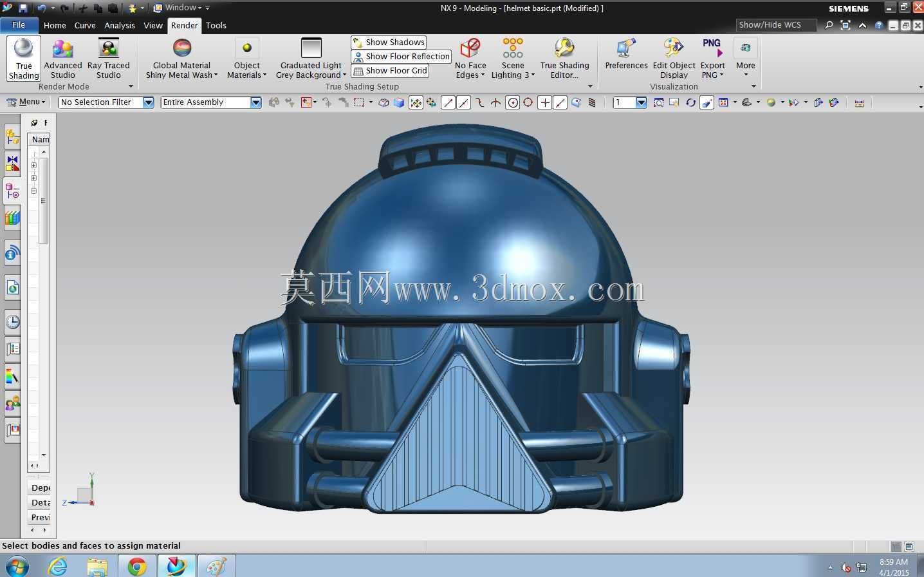
Task: Toggle Show Floor Reflection
Action: tap(402, 56)
